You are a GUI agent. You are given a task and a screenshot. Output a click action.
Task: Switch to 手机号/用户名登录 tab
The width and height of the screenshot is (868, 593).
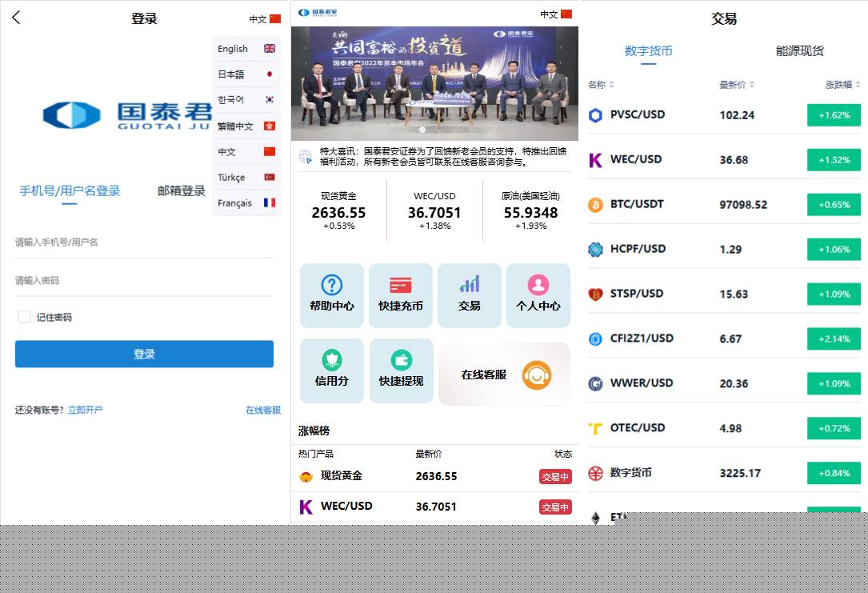tap(70, 191)
